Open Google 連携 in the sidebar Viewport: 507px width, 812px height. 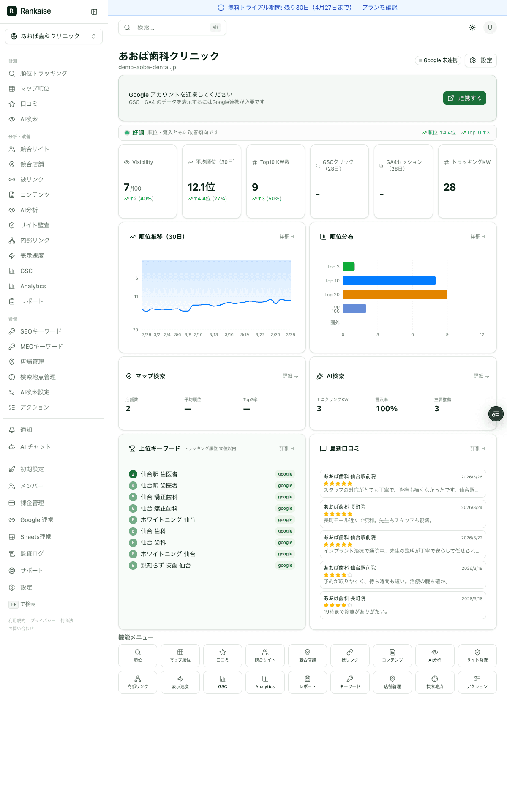coord(54,520)
